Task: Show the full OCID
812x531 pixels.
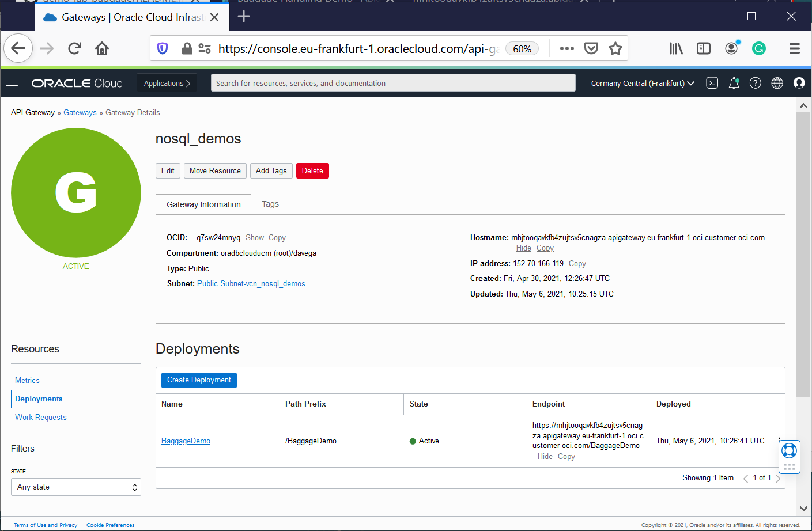Action: (255, 237)
